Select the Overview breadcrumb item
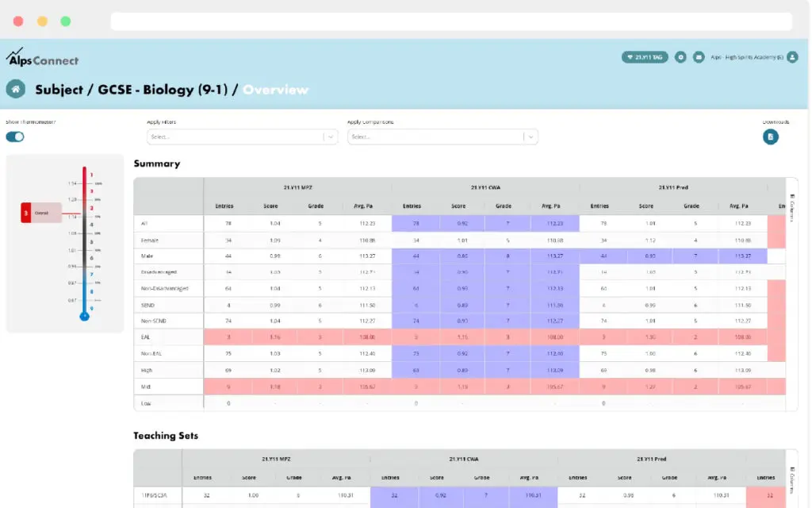Image resolution: width=812 pixels, height=508 pixels. tap(275, 90)
